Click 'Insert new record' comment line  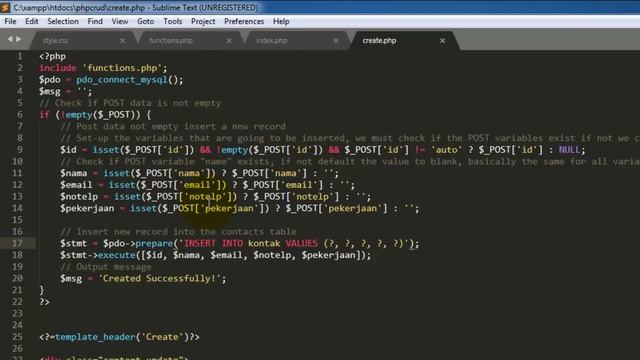click(178, 232)
